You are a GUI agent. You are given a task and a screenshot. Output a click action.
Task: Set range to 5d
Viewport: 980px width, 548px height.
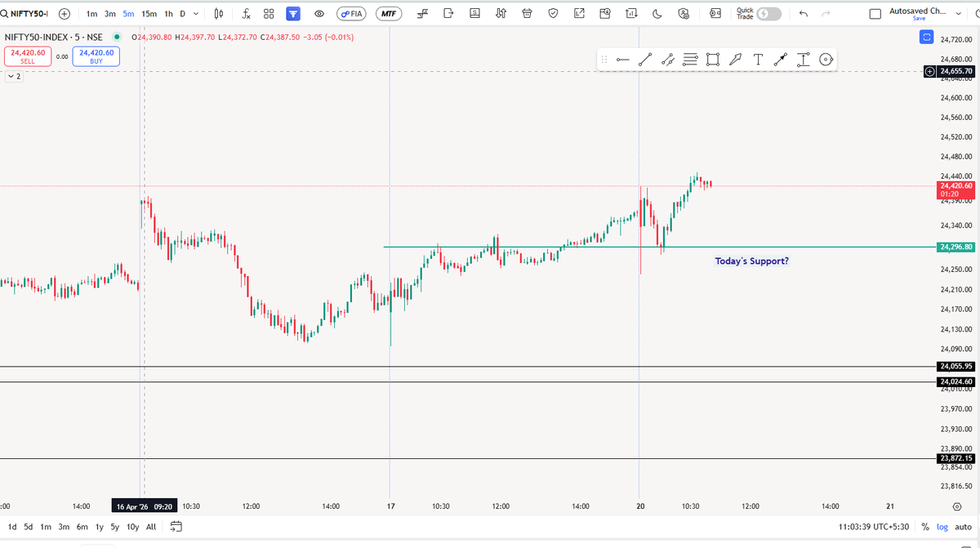29,527
